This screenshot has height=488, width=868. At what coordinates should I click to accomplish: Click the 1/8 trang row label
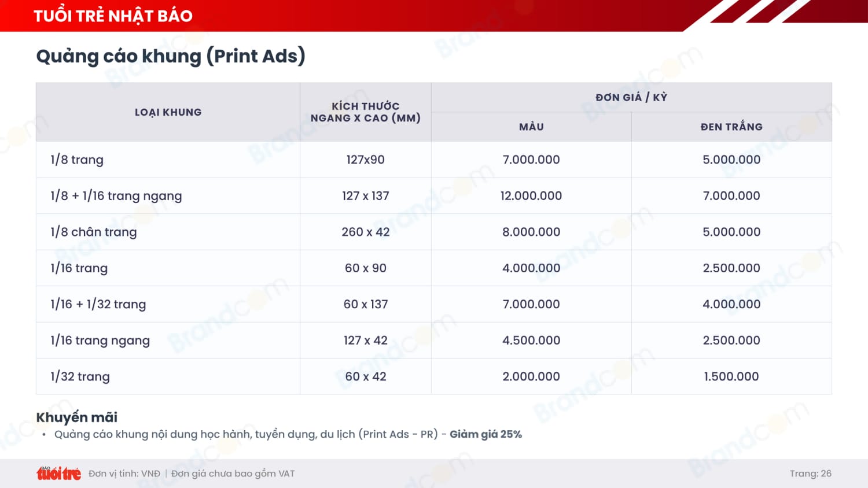coord(77,160)
